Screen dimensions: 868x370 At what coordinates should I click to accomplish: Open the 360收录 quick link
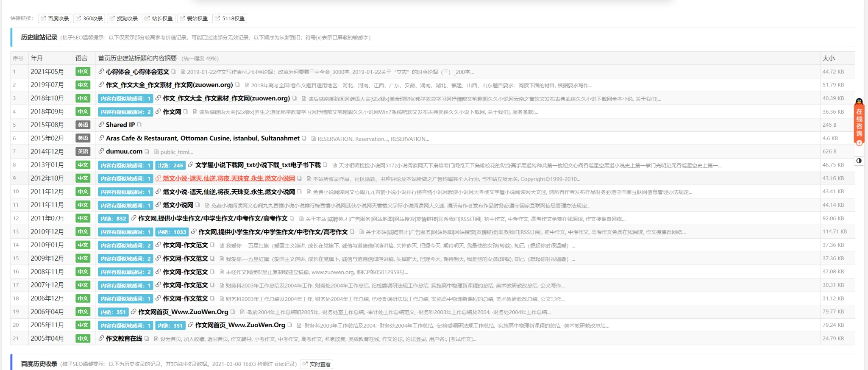click(x=89, y=18)
